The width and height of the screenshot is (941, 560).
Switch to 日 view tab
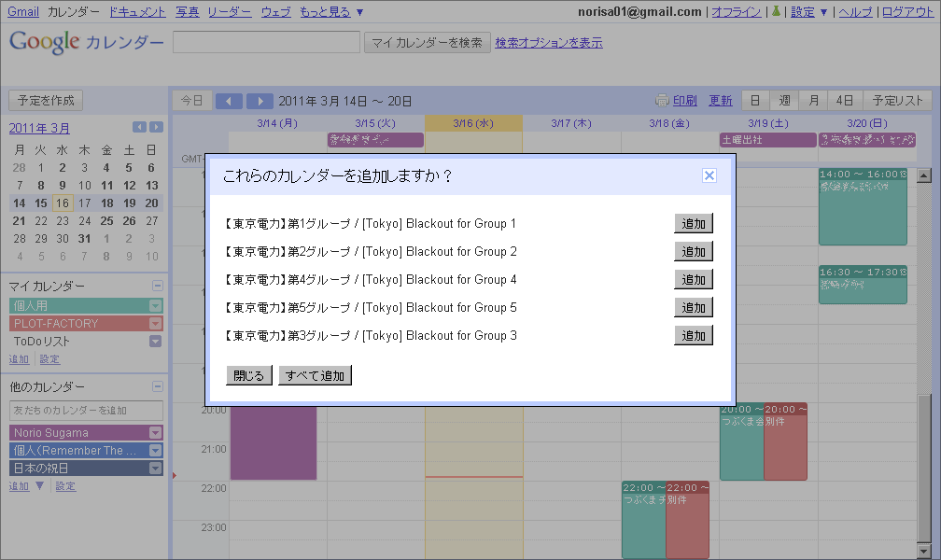pyautogui.click(x=755, y=100)
